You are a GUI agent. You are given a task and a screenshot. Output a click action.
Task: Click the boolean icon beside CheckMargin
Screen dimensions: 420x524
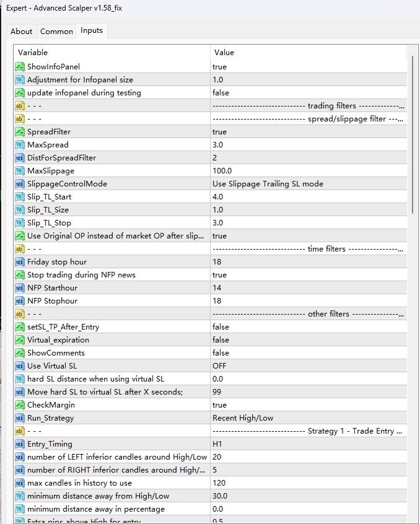[20, 404]
